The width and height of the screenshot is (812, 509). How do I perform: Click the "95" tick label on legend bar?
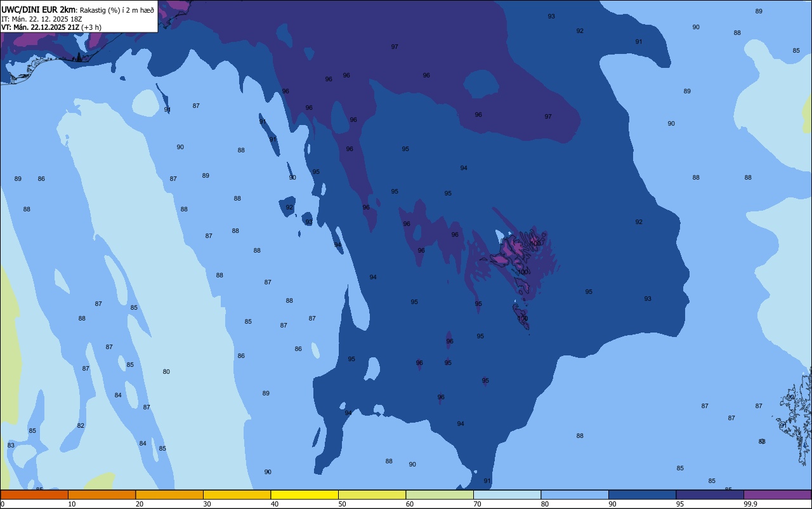[x=680, y=504]
